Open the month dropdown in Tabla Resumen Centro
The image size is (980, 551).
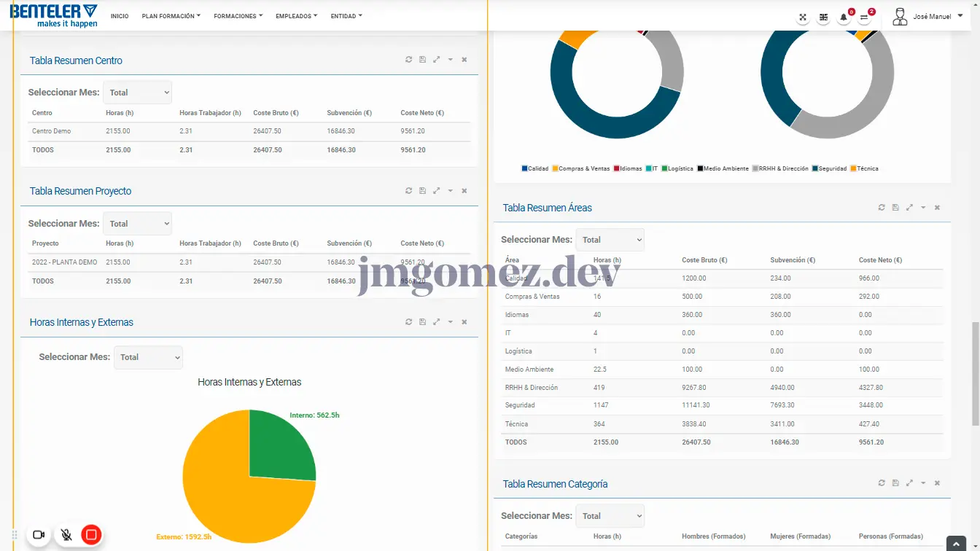(x=138, y=93)
